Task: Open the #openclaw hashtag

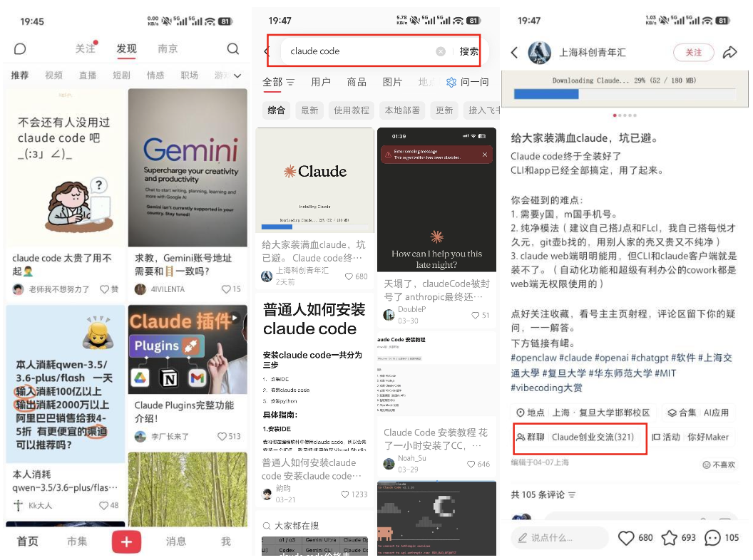Action: [533, 358]
